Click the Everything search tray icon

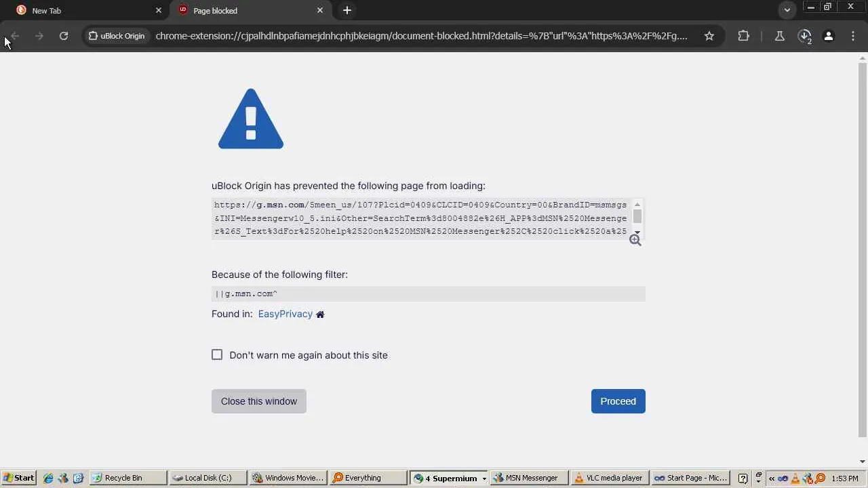coord(820,478)
